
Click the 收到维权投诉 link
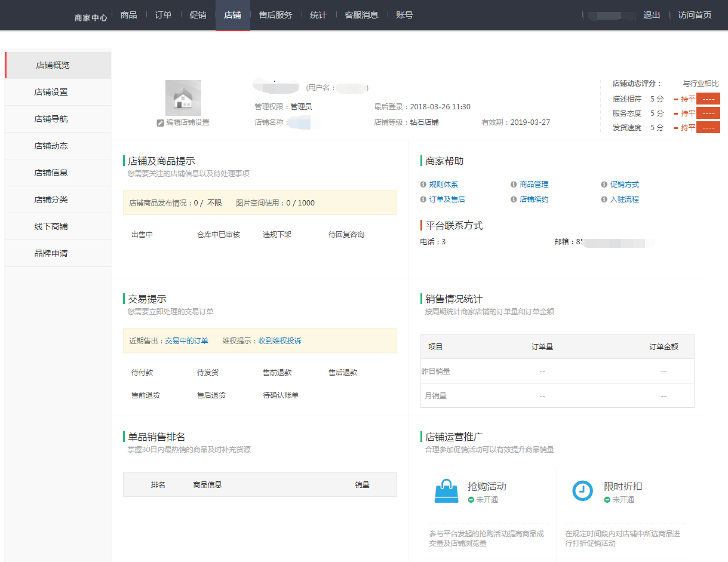(x=279, y=341)
